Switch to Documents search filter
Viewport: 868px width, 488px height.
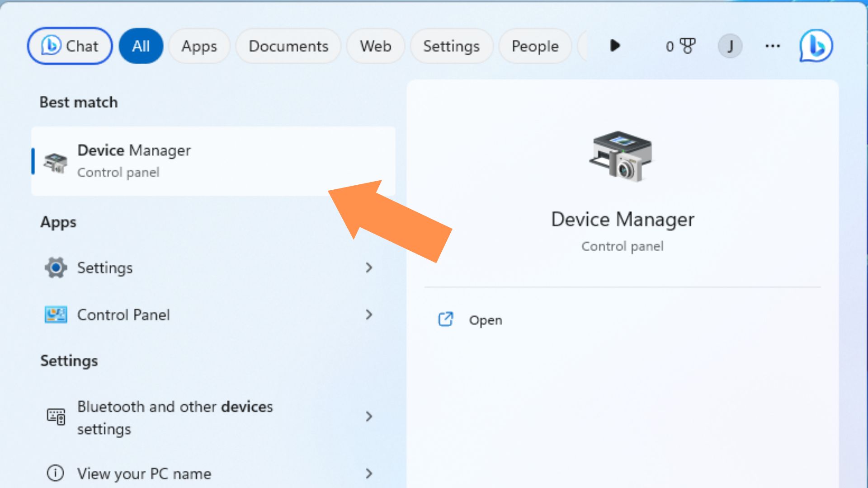[288, 46]
